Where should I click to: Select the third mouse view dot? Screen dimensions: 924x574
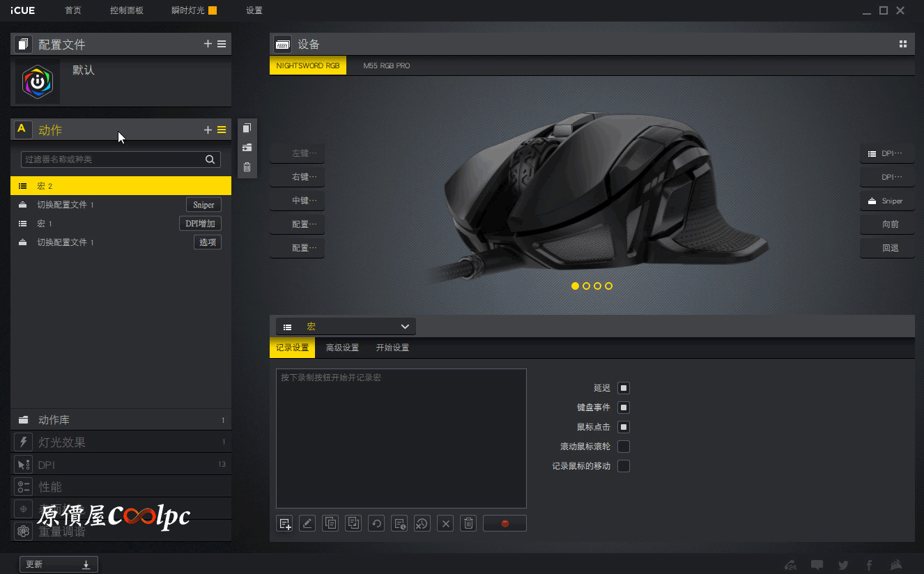pos(597,286)
